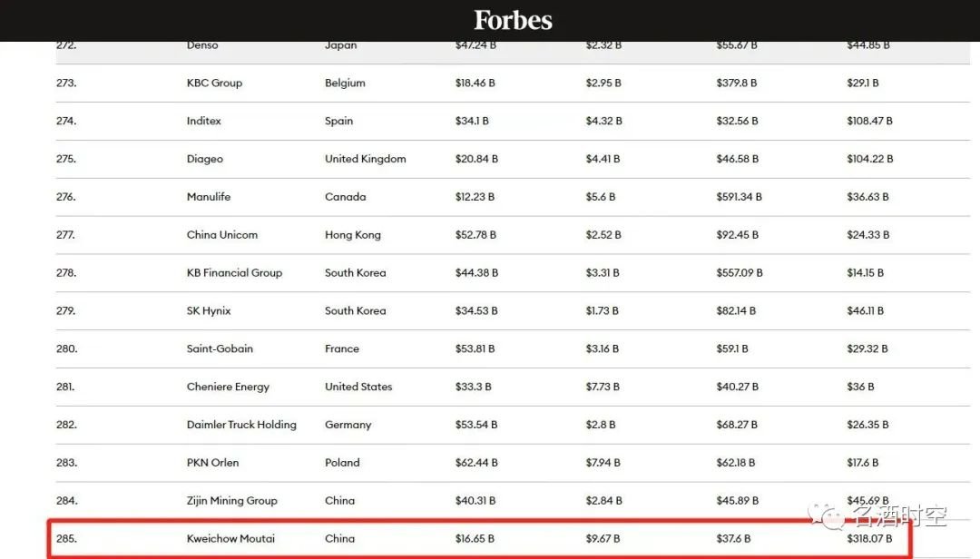Select the Kweichow Moutai company name
Screen dimensions: 980x559
pos(230,538)
